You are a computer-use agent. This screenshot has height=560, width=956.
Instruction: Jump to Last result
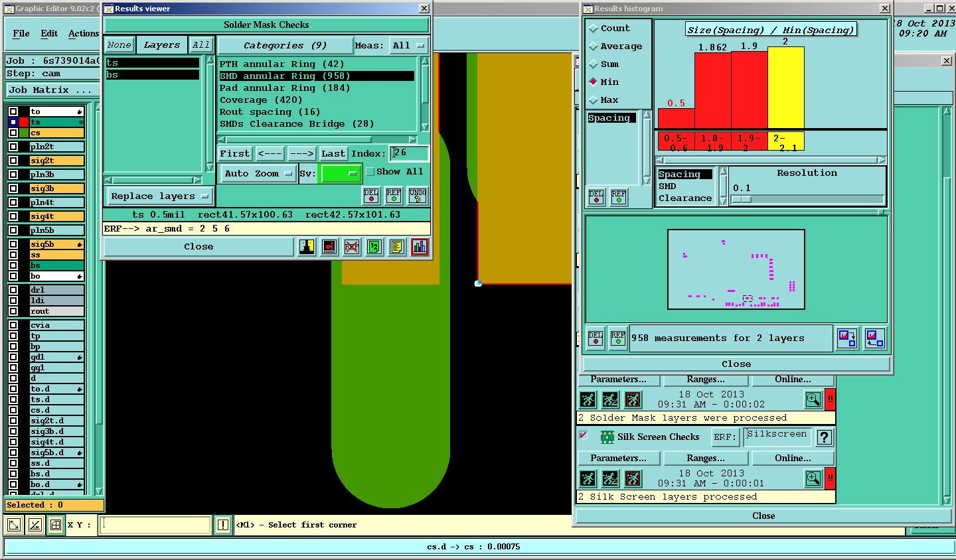[333, 153]
